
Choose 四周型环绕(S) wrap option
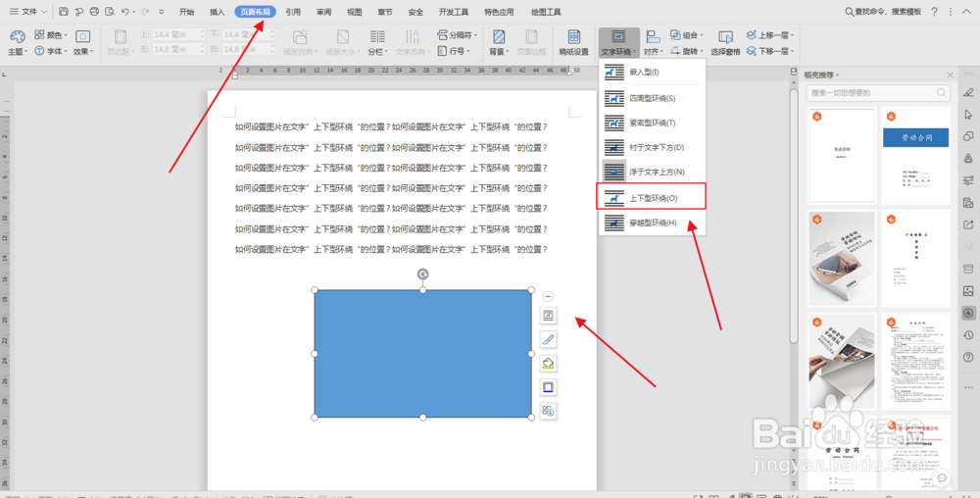click(652, 98)
